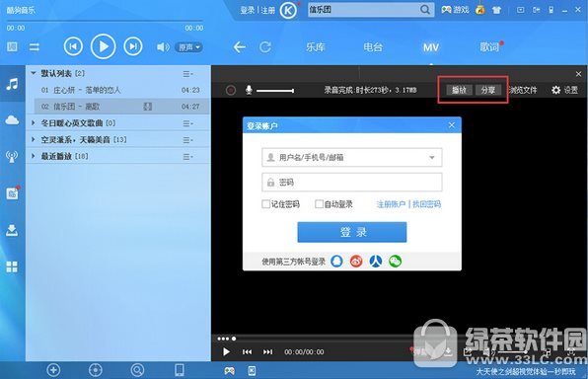Expand the 冬日暖心英文歌曲 playlist

34,122
